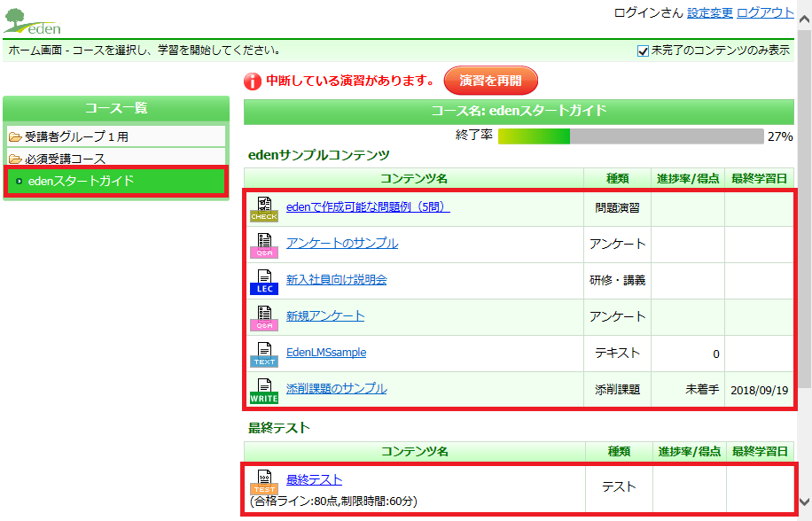Screen dimensions: 812x521
Task: Click the コース名: edenスタートガイド header
Action: [x=519, y=112]
